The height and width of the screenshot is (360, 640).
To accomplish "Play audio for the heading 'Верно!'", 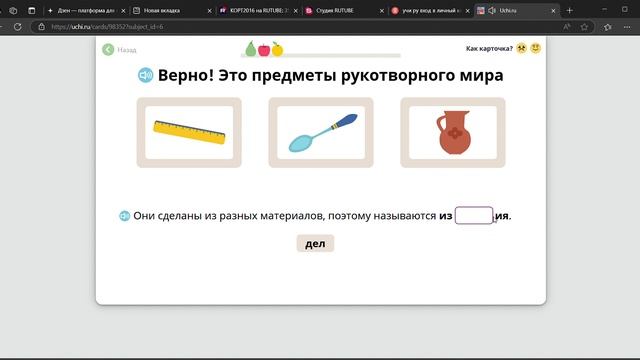I will click(145, 75).
